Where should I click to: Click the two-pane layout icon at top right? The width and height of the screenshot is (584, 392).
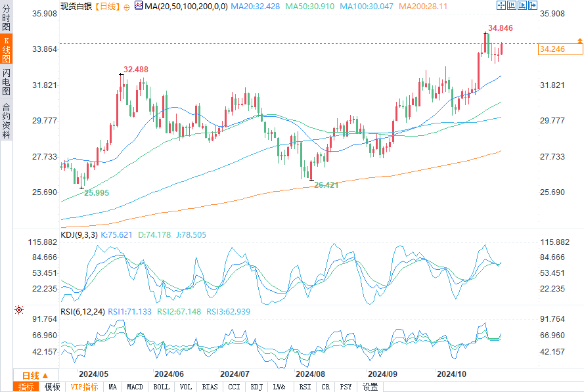click(x=511, y=5)
